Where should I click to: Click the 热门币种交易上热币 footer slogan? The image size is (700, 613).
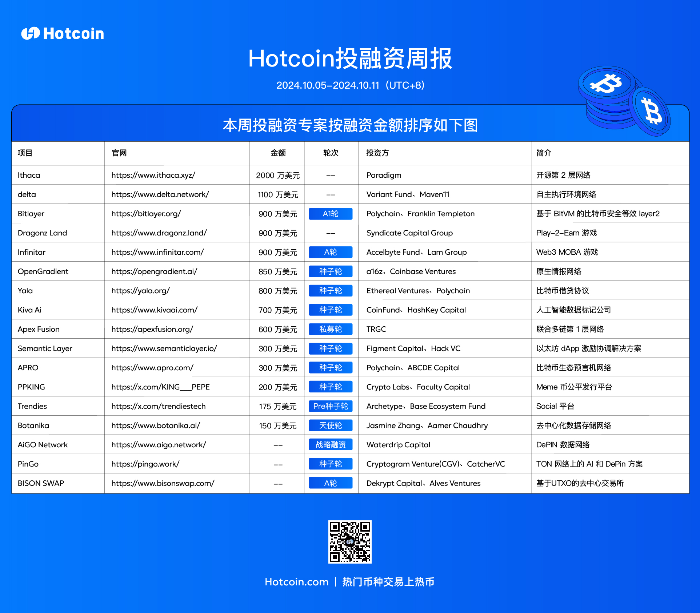[388, 582]
